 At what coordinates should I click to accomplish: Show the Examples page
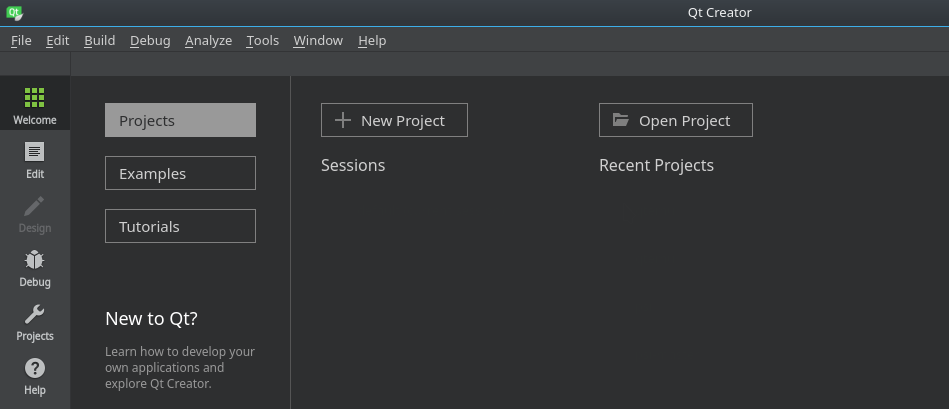click(x=180, y=173)
